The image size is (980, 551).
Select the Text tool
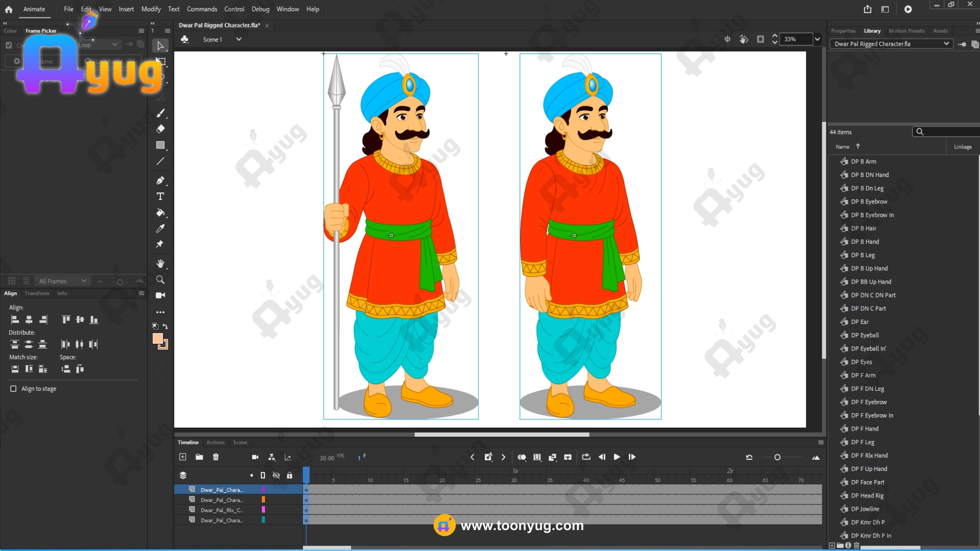coord(160,196)
